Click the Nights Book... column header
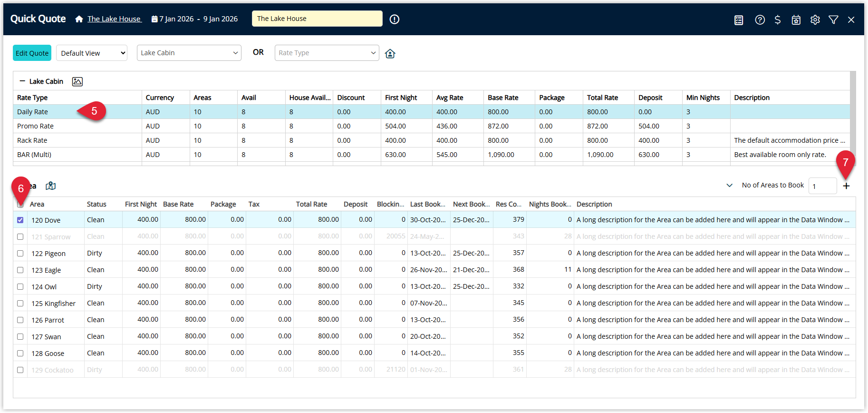The width and height of the screenshot is (868, 413). (x=550, y=204)
